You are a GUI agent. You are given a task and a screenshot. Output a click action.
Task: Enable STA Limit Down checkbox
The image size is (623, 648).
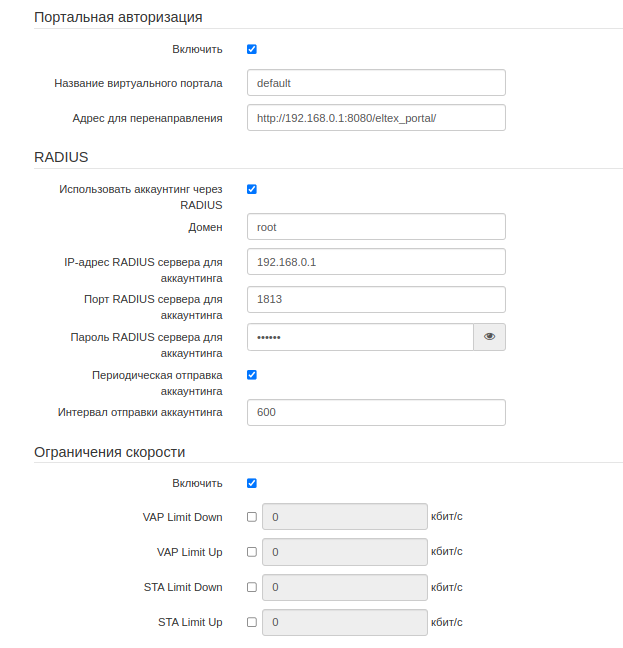pos(252,587)
